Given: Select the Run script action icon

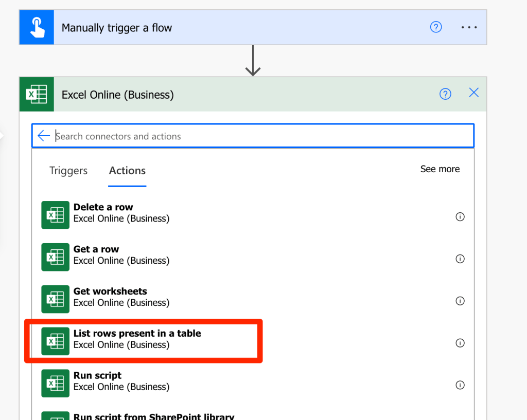Looking at the screenshot, I should tap(55, 383).
